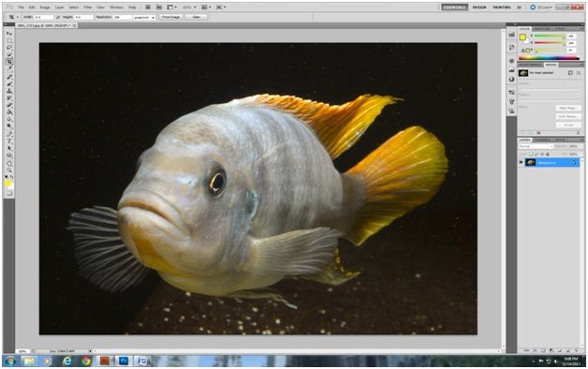
Task: Hide the Background layer with eye icon
Action: click(x=522, y=162)
